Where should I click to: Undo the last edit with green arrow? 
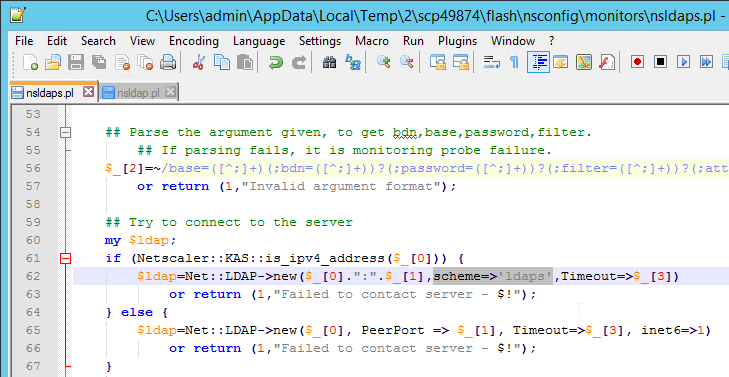pos(276,62)
